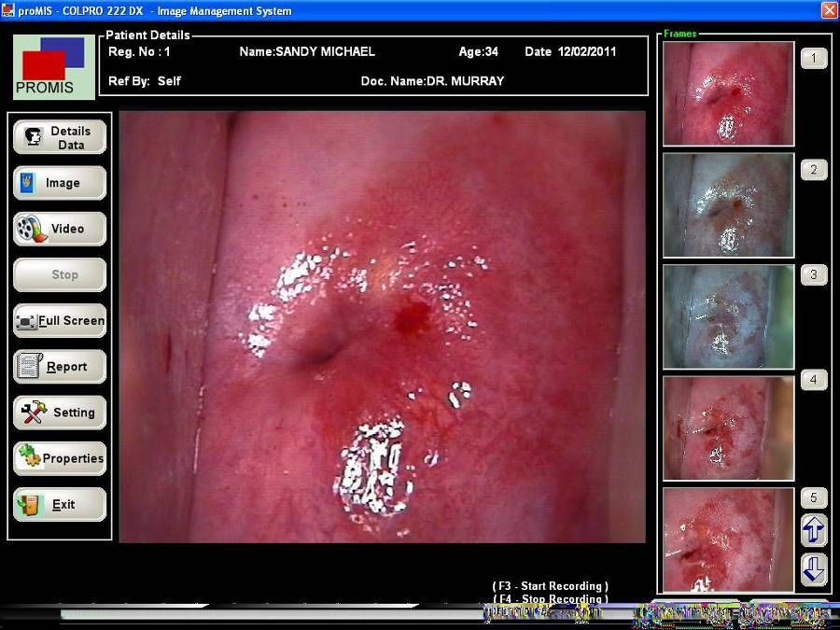Select frame number 4 button
Image resolution: width=840 pixels, height=630 pixels.
813,380
